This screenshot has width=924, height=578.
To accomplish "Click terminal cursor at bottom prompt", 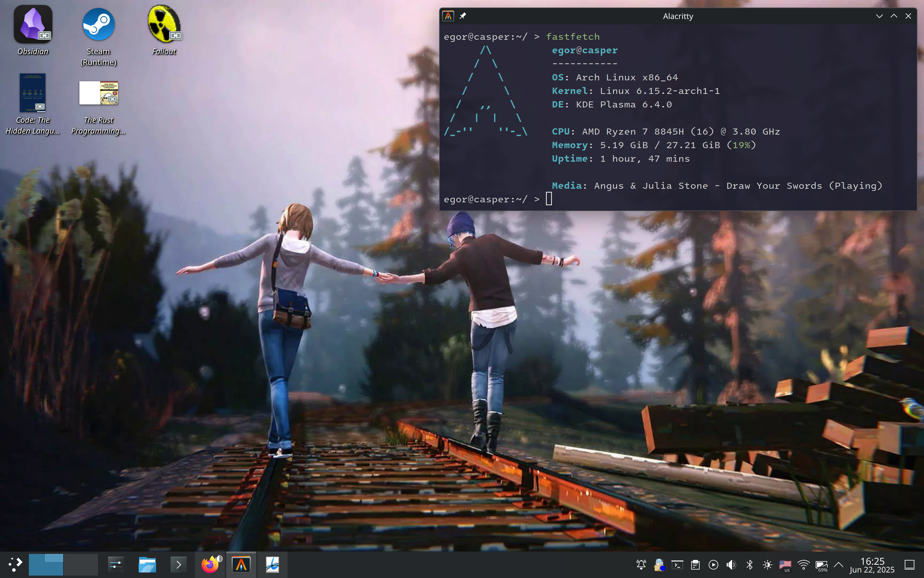I will pyautogui.click(x=549, y=199).
